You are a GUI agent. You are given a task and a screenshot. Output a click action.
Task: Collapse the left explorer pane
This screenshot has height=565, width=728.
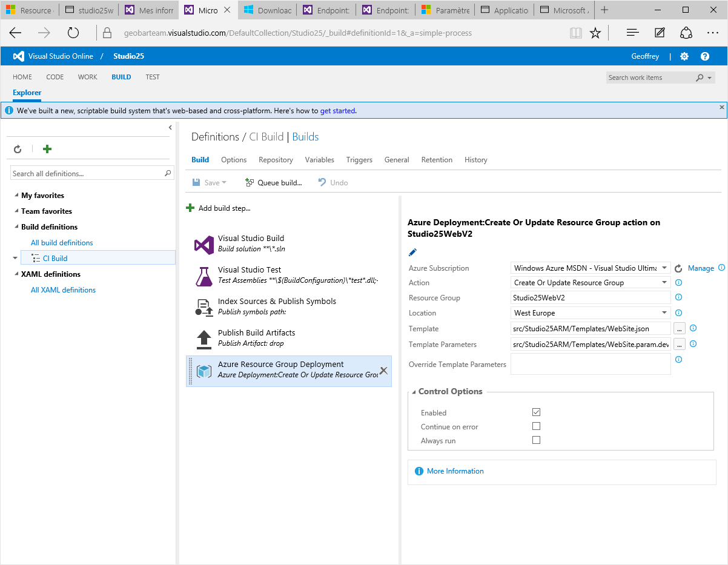point(170,127)
